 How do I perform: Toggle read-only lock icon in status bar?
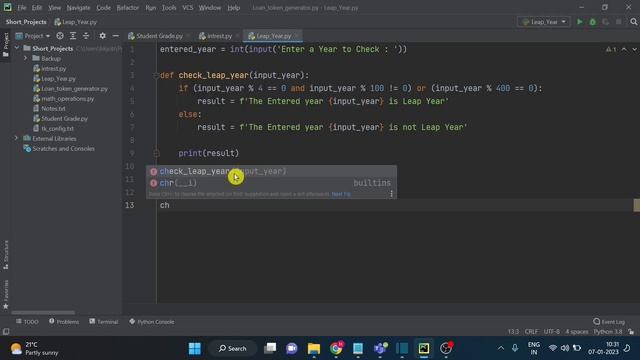coord(631,331)
